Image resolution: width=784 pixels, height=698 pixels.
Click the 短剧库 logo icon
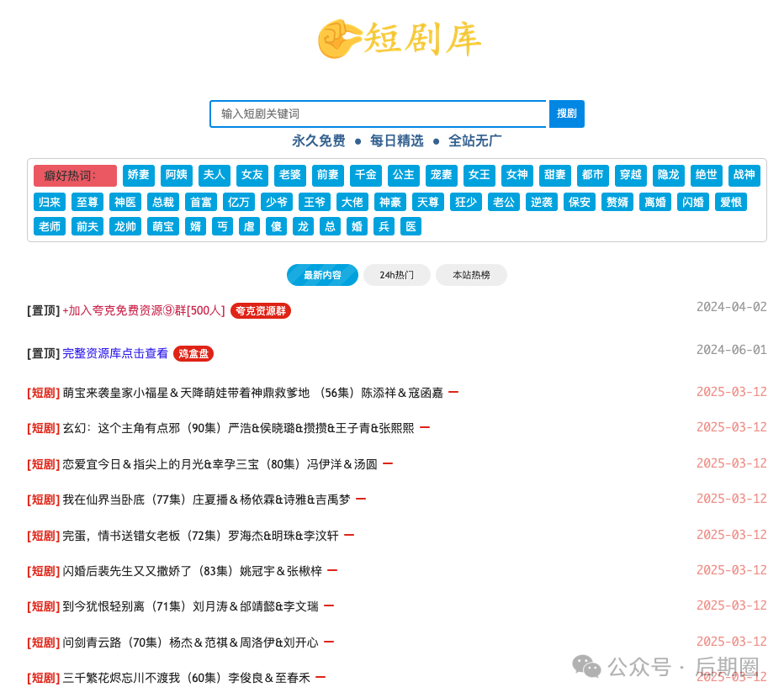click(x=334, y=38)
